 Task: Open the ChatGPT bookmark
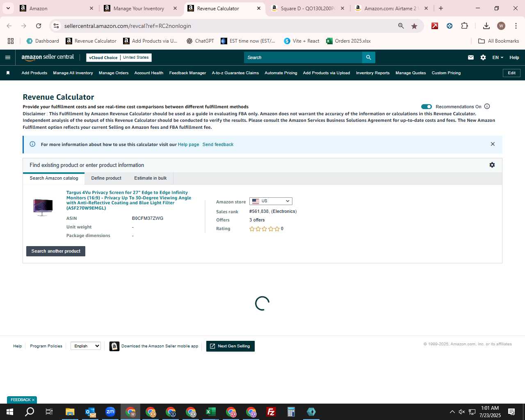click(x=200, y=41)
